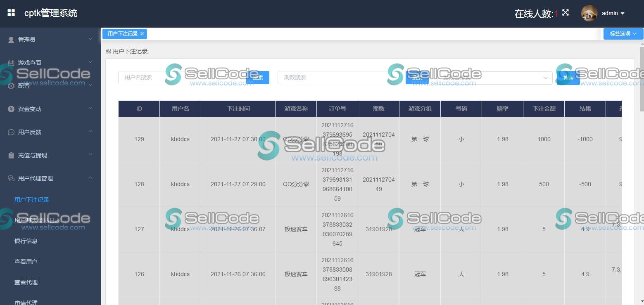This screenshot has width=644, height=305.
Task: Click the 赔率 column header
Action: tap(503, 109)
